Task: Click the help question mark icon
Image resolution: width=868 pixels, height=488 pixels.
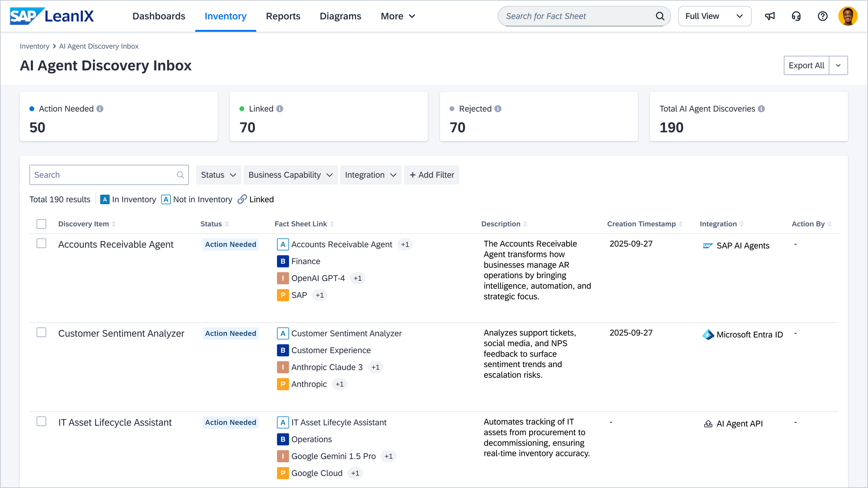Action: tap(822, 16)
